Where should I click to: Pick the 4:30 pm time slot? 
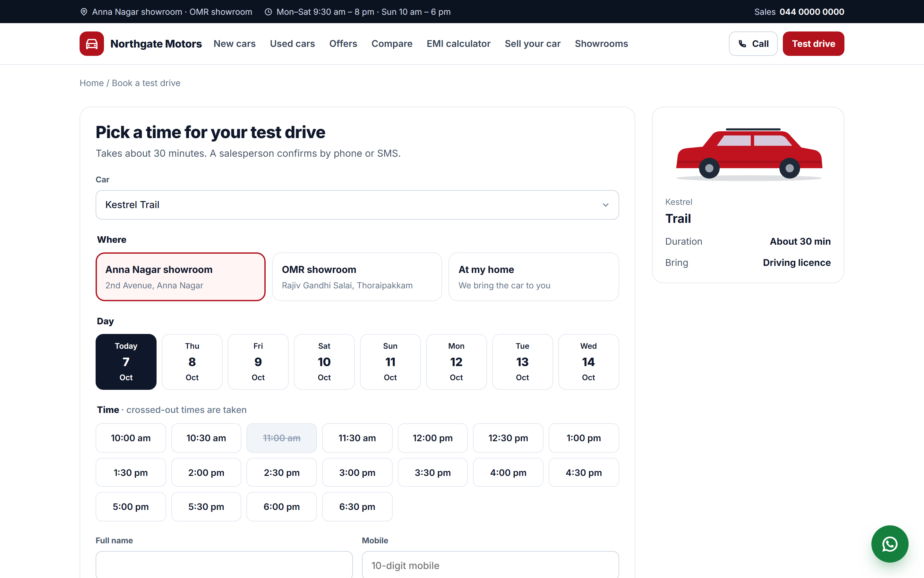coord(583,472)
